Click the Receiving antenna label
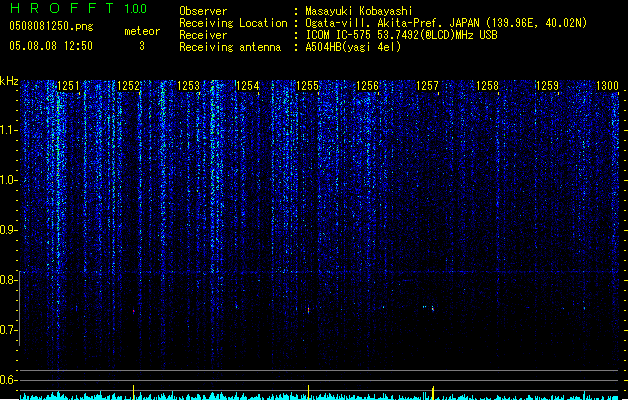This screenshot has width=629, height=400. (x=230, y=47)
